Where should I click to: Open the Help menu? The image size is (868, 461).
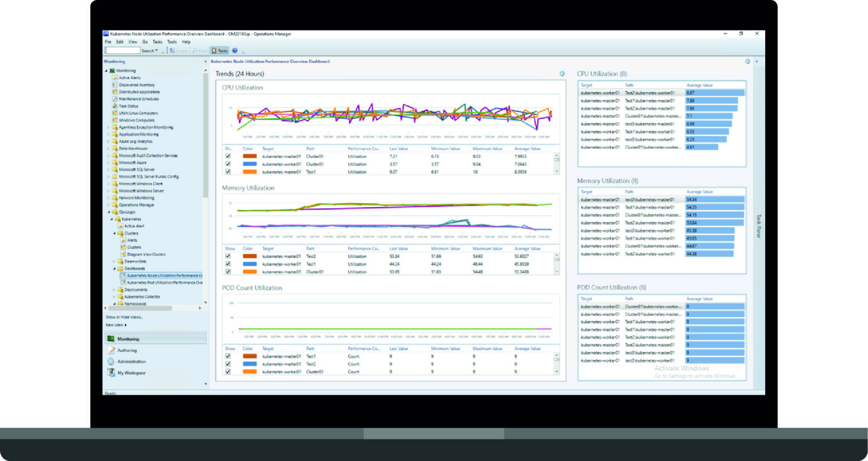point(186,42)
